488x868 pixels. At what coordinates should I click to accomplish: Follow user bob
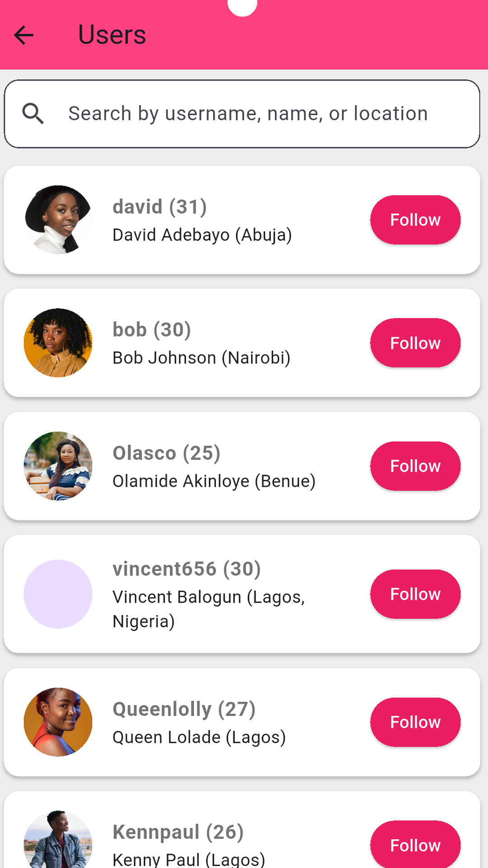click(x=415, y=343)
